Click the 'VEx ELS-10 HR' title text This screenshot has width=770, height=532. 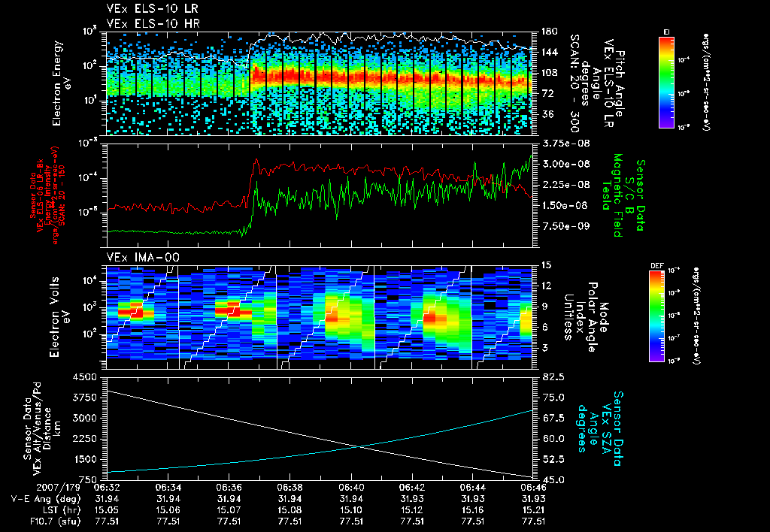tap(153, 23)
